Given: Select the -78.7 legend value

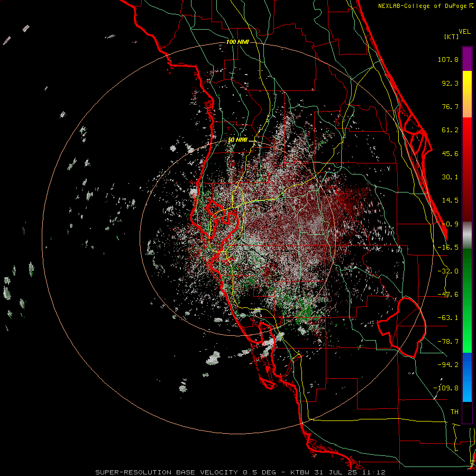Looking at the screenshot, I should pyautogui.click(x=448, y=342).
